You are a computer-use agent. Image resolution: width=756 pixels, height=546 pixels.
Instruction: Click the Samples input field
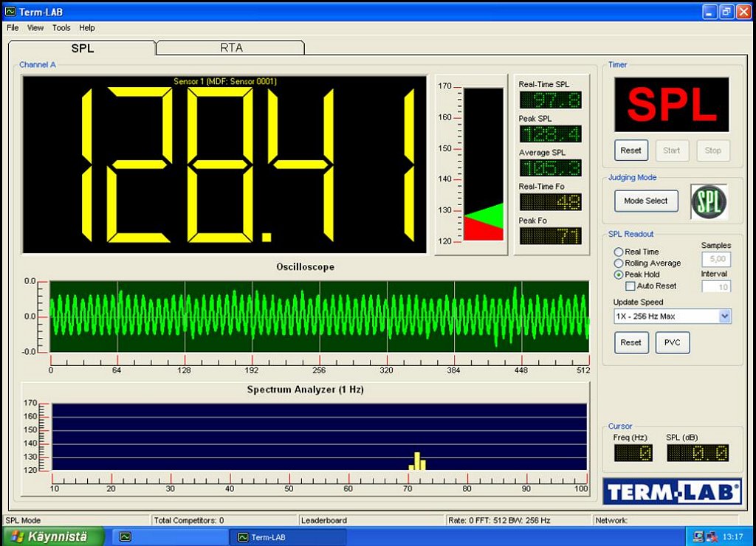click(715, 260)
